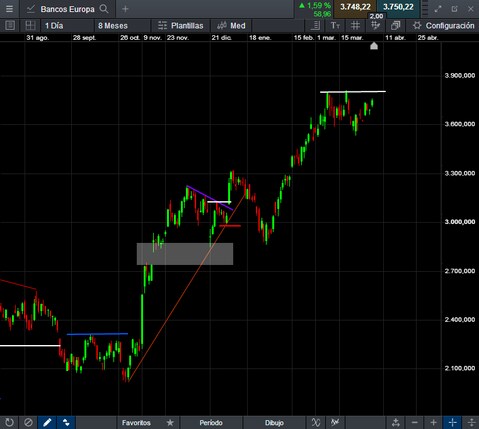Click the sell price 3.748,22
This screenshot has width=479, height=429.
[355, 7]
